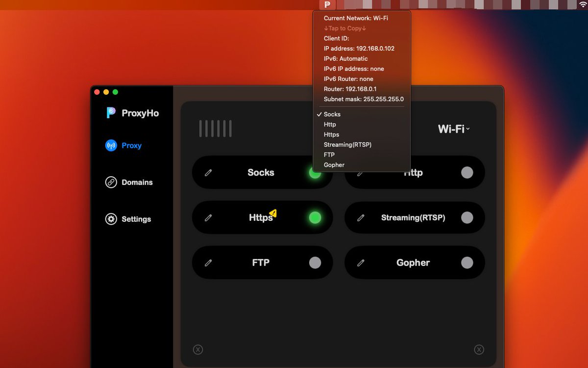The image size is (588, 368).
Task: Edit the FTP proxy with pencil icon
Action: coord(208,263)
